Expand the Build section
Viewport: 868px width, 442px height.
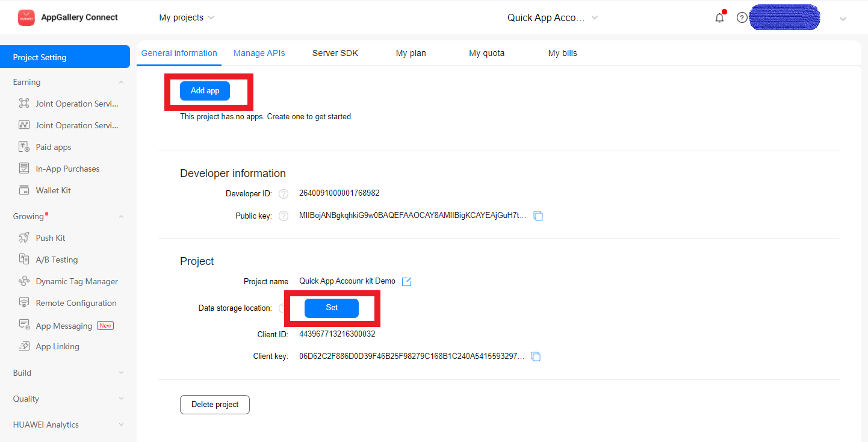pos(121,373)
